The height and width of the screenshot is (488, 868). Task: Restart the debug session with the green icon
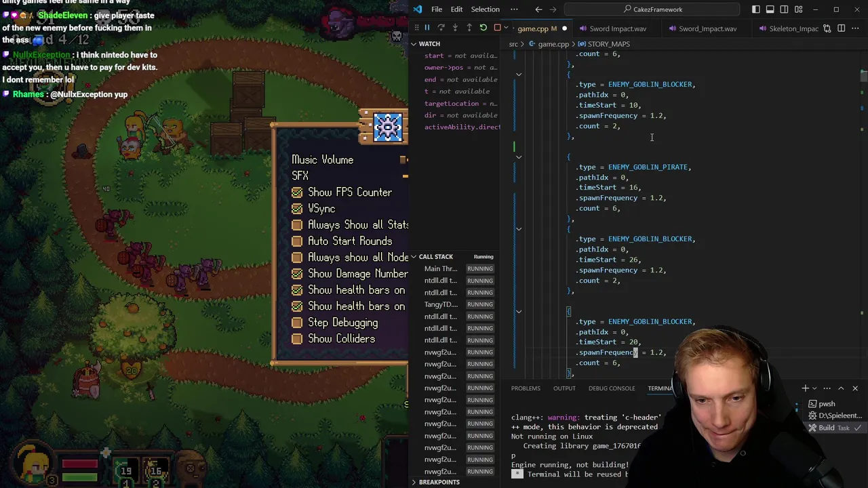coord(483,28)
